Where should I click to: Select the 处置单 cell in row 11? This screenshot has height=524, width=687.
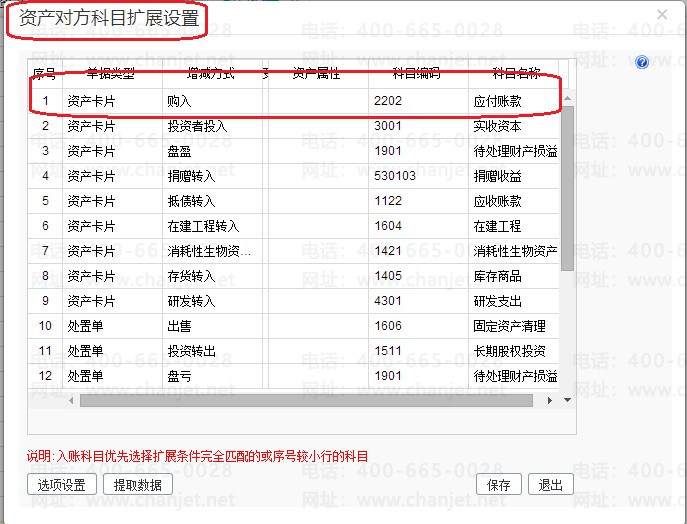112,351
